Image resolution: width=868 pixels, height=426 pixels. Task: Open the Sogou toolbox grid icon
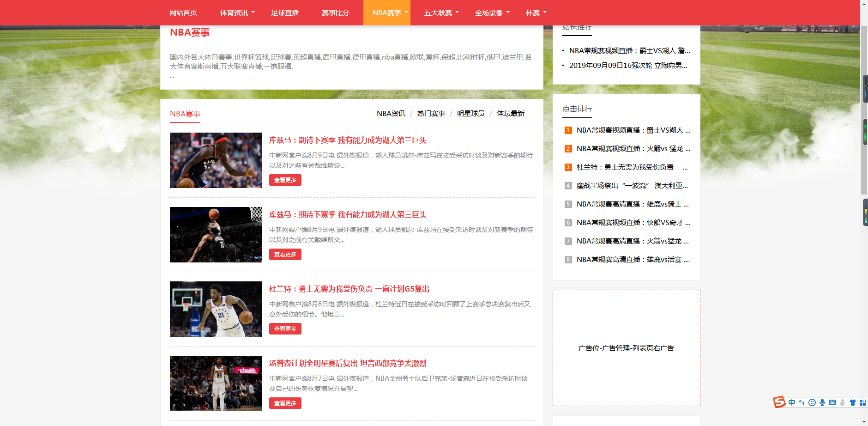(x=862, y=402)
